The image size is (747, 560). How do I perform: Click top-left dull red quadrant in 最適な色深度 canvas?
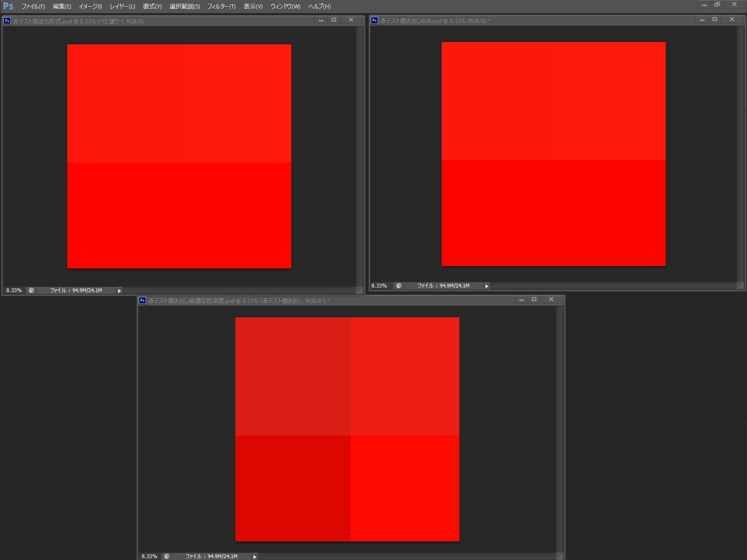click(293, 376)
